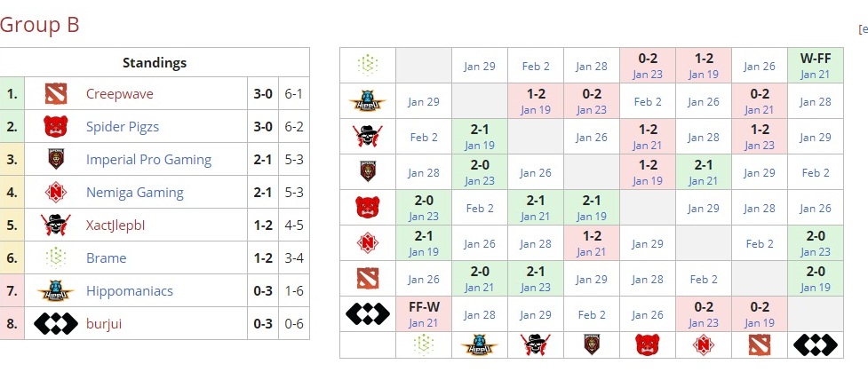Viewport: 868px width, 372px height.
Task: Click the Hippomaniacs logo in the standings
Action: click(x=57, y=290)
